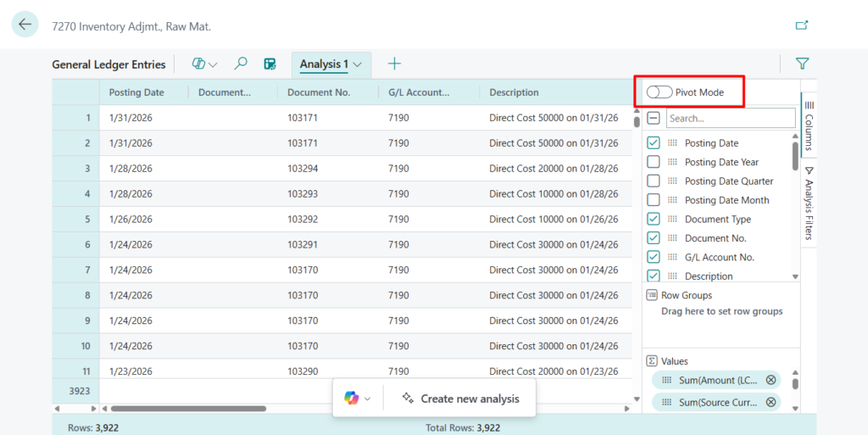Image resolution: width=868 pixels, height=435 pixels.
Task: Click Create new analysis button
Action: (460, 399)
